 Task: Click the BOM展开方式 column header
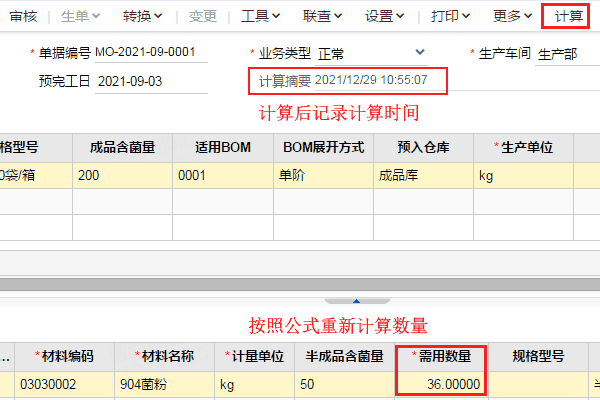coord(322,147)
